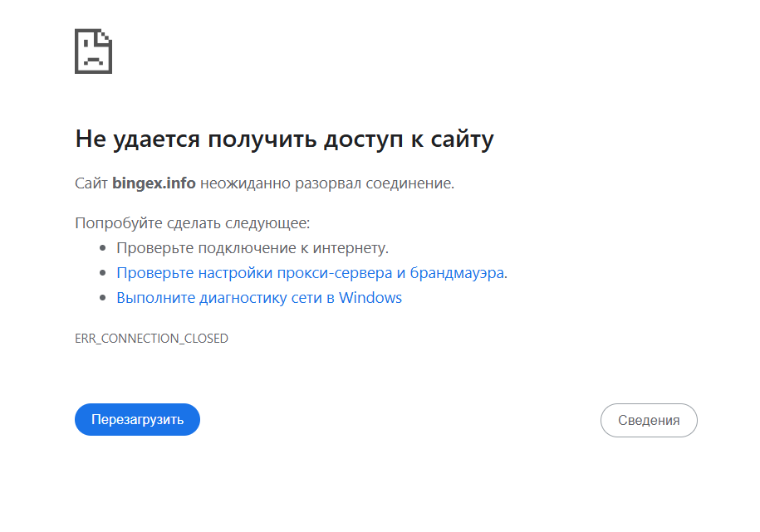Click the bullet before the network diagnostics link

[x=103, y=298]
